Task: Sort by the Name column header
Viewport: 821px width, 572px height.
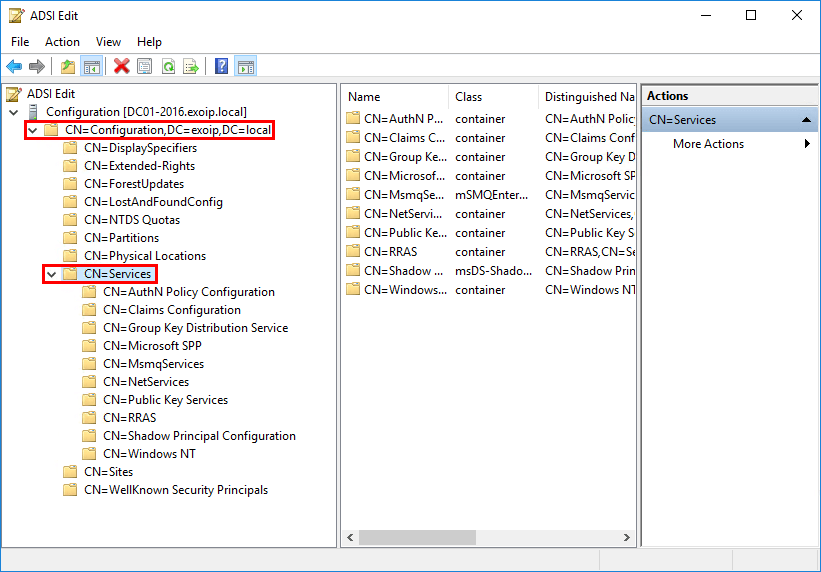Action: pyautogui.click(x=395, y=97)
